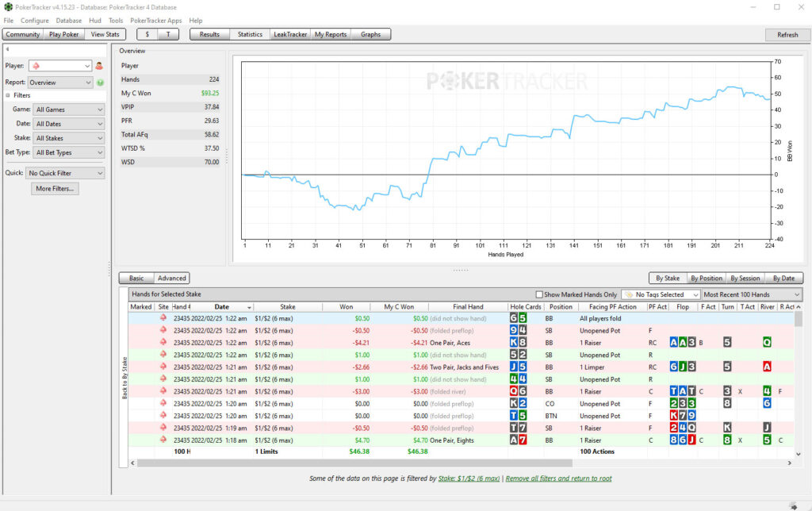Click the flop cards T A T
The height and width of the screenshot is (511, 812).
pyautogui.click(x=683, y=391)
